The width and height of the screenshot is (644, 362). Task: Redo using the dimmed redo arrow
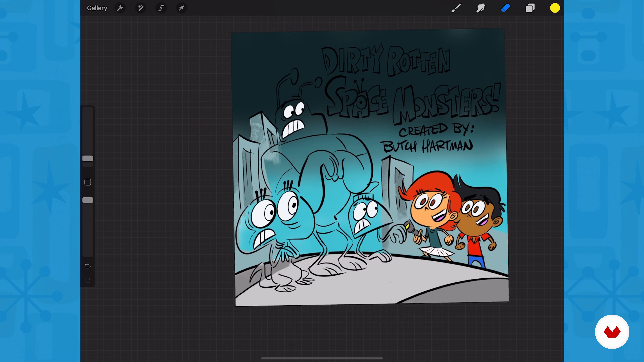point(88,280)
